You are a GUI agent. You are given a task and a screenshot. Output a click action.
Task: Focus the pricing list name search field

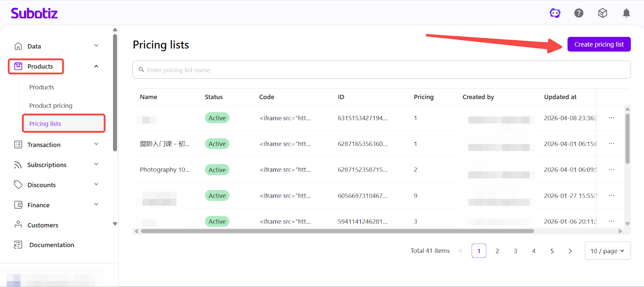tap(382, 70)
